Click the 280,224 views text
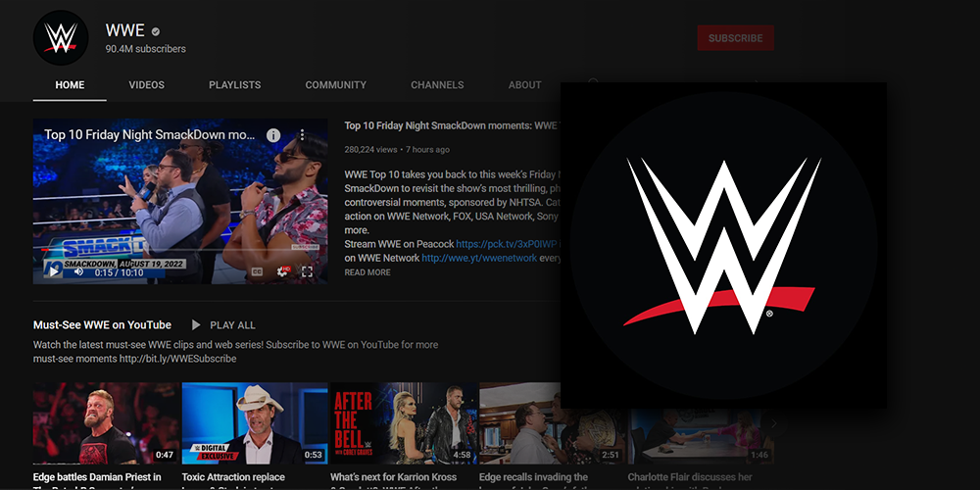980x490 pixels. pos(370,150)
